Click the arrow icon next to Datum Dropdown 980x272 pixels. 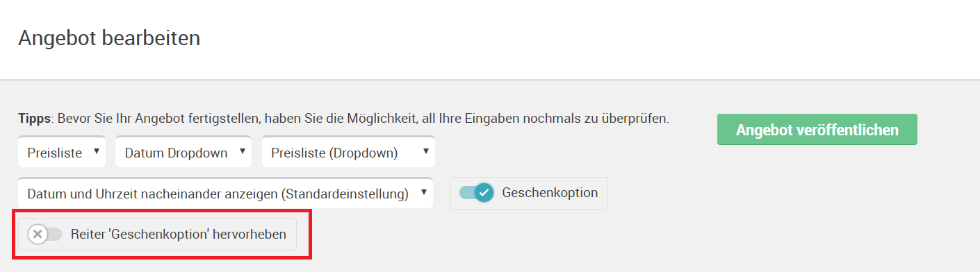(242, 151)
